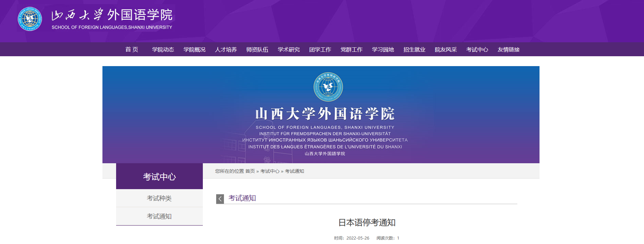644x244 pixels.
Task: Open 招生就业 navigation item
Action: tap(415, 49)
